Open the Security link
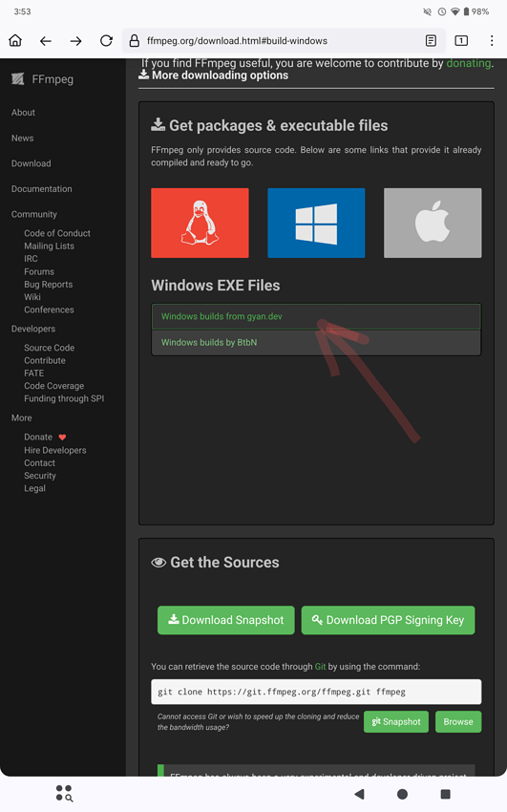The image size is (507, 812). coord(40,476)
